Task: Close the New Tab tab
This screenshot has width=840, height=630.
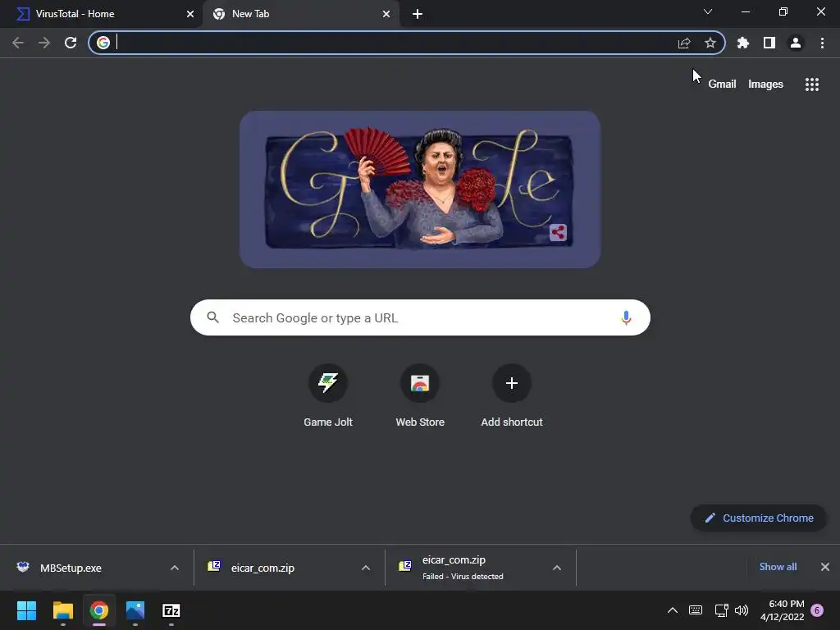Action: (386, 14)
